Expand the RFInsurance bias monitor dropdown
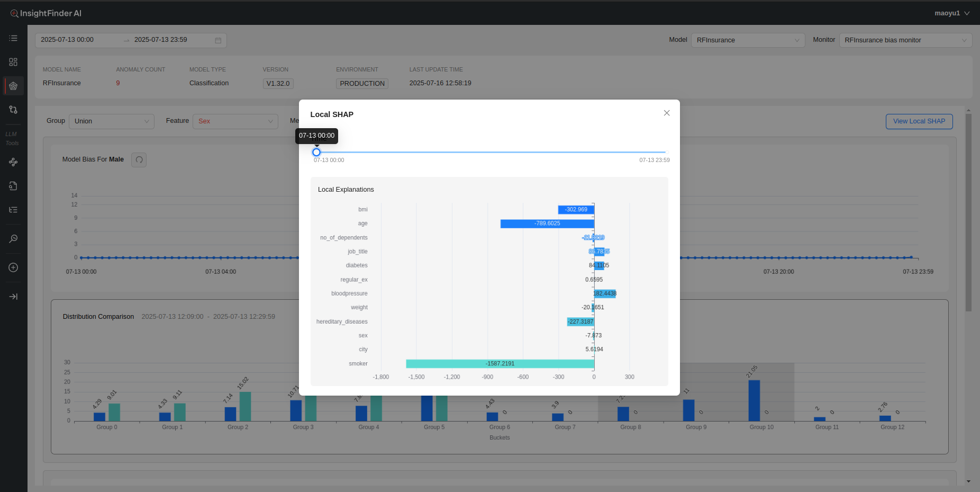The width and height of the screenshot is (980, 492). pos(905,40)
